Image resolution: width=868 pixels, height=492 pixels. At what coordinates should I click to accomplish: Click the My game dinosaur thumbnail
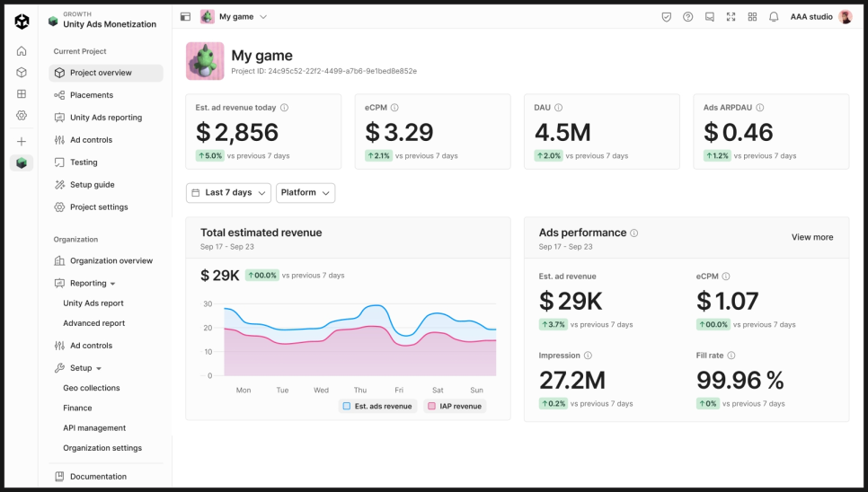205,61
